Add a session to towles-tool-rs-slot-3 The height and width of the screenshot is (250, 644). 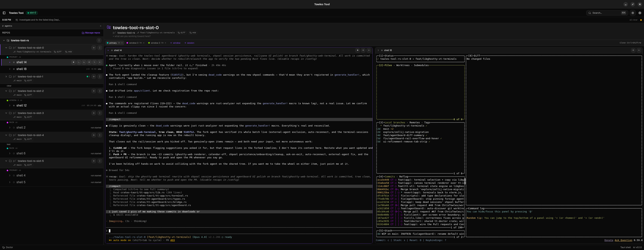(x=94, y=113)
